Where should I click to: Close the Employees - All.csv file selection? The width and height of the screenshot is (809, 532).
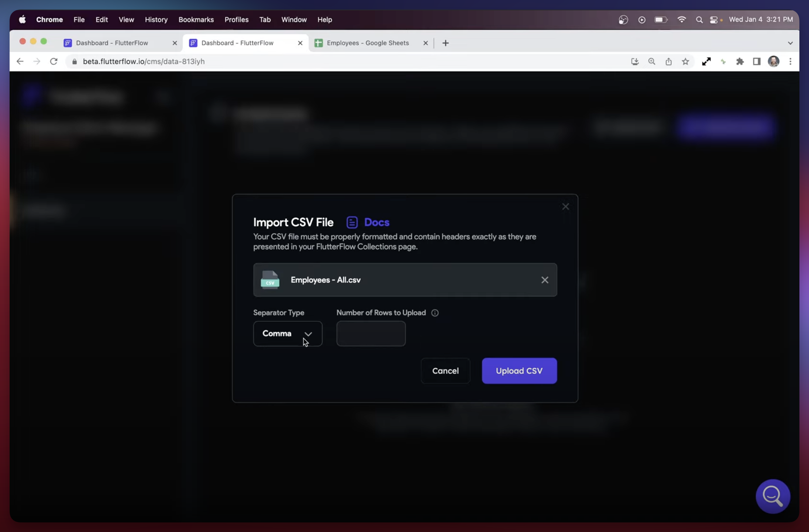click(x=545, y=280)
